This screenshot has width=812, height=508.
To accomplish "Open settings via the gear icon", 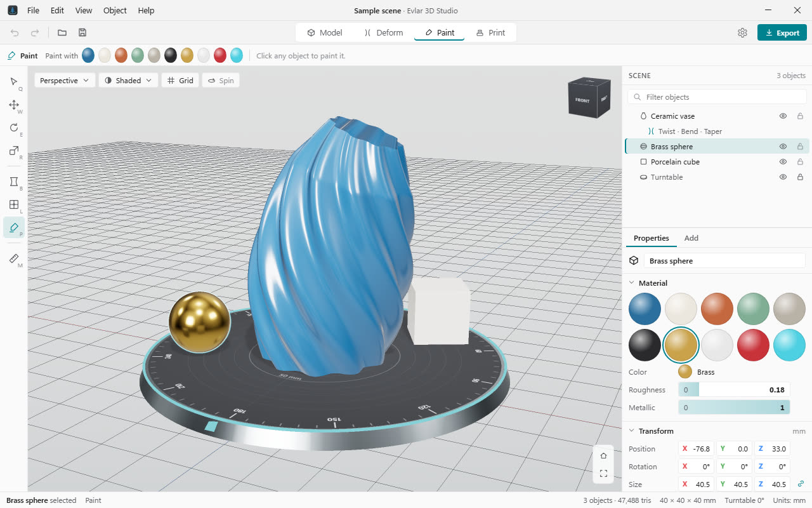I will pyautogui.click(x=742, y=32).
